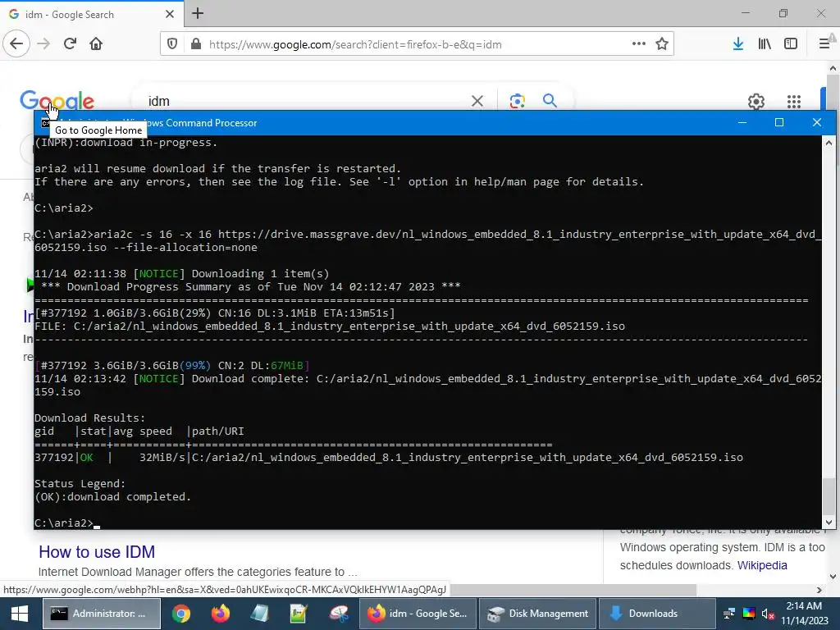Open Google quick settings gear
Screen dimensions: 840x630
756,101
